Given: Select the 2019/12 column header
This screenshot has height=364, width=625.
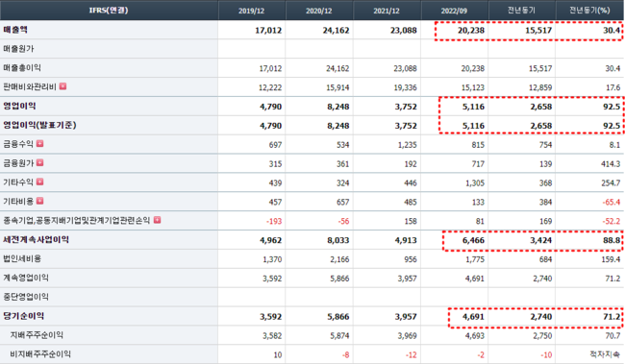Looking at the screenshot, I should [252, 11].
